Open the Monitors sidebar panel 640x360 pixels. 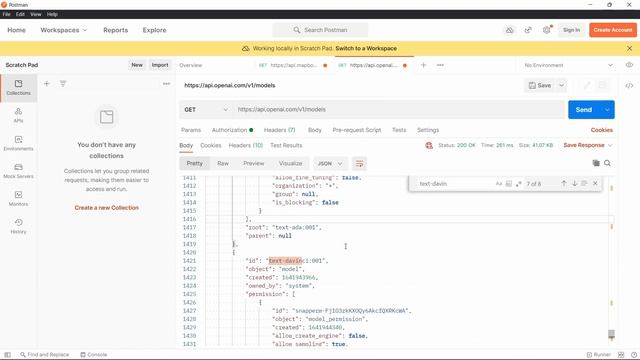point(18,198)
